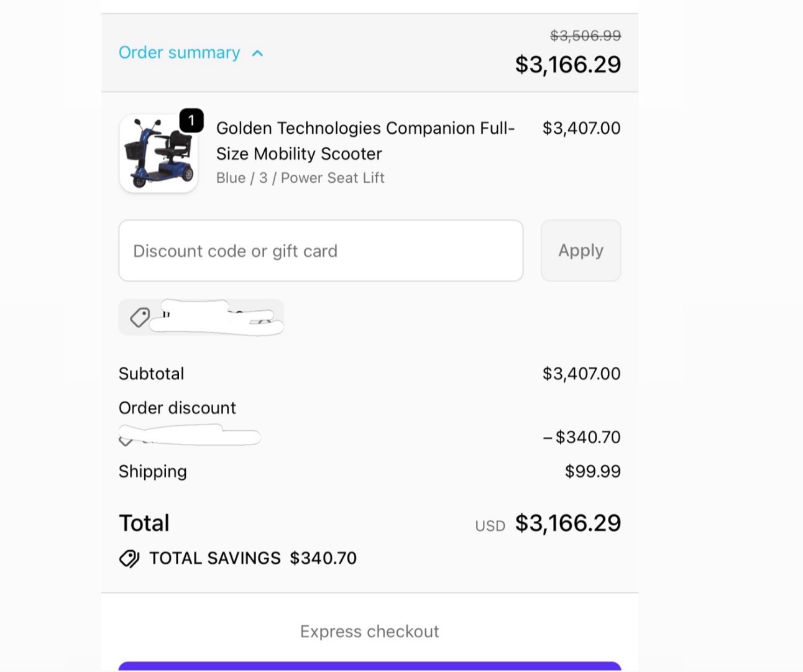Click the Express checkout heading

pyautogui.click(x=369, y=632)
